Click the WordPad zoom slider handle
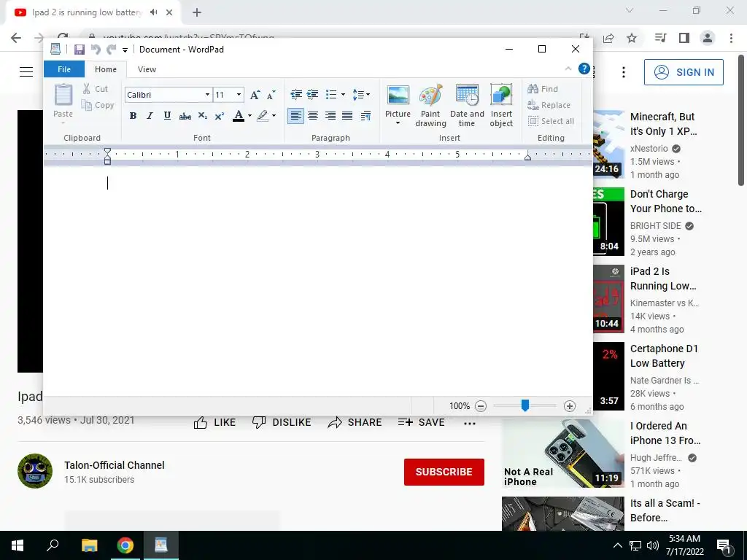The width and height of the screenshot is (747, 560). pos(525,405)
